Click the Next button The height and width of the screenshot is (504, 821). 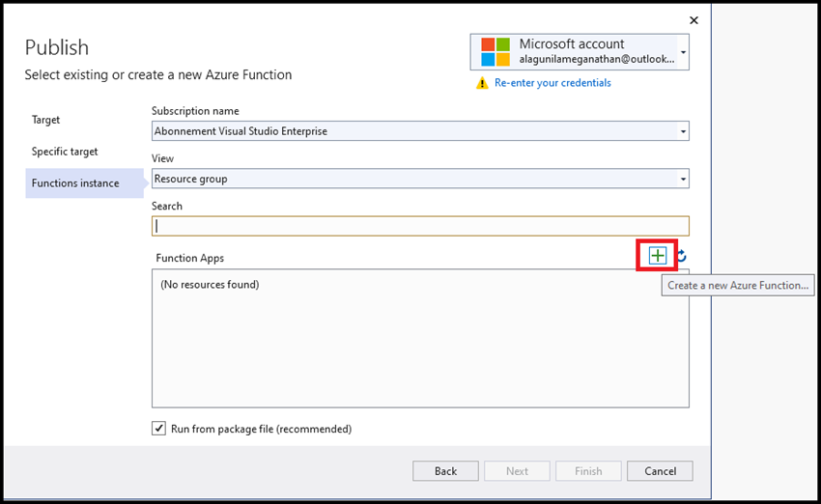pos(517,471)
